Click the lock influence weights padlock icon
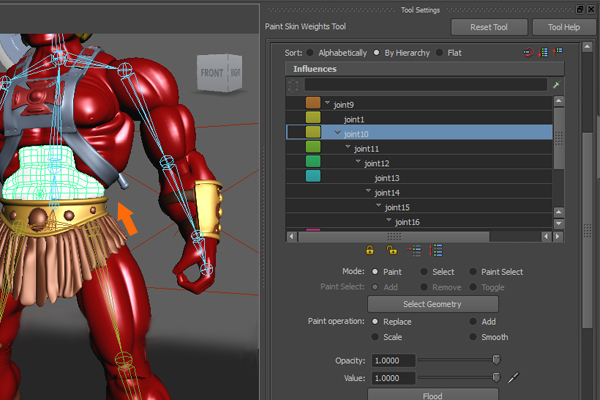The height and width of the screenshot is (400, 600). [x=369, y=250]
